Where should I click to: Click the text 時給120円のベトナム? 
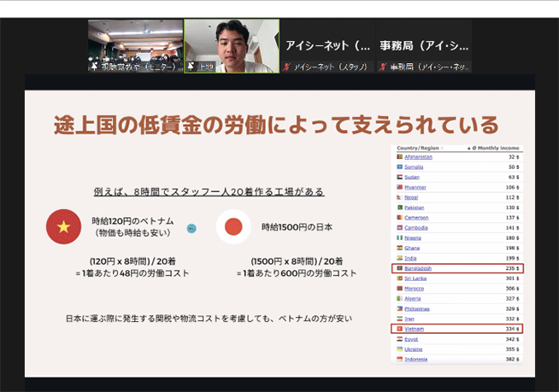(x=132, y=221)
